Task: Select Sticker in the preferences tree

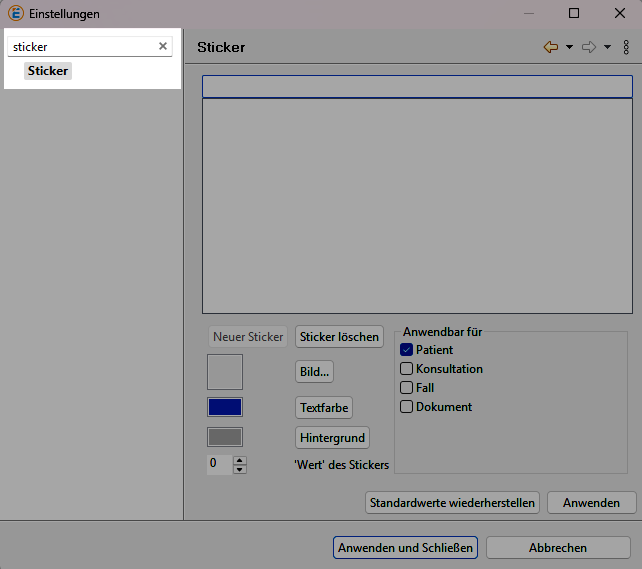Action: [x=48, y=71]
